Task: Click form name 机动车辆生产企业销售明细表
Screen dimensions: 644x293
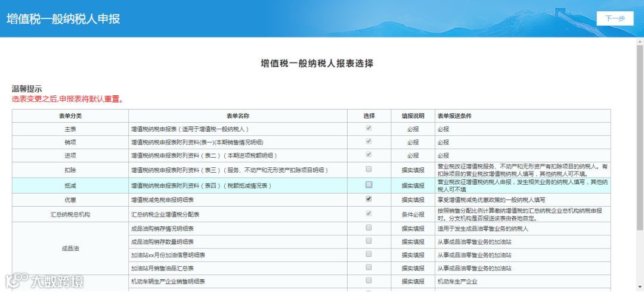Action: [x=168, y=282]
